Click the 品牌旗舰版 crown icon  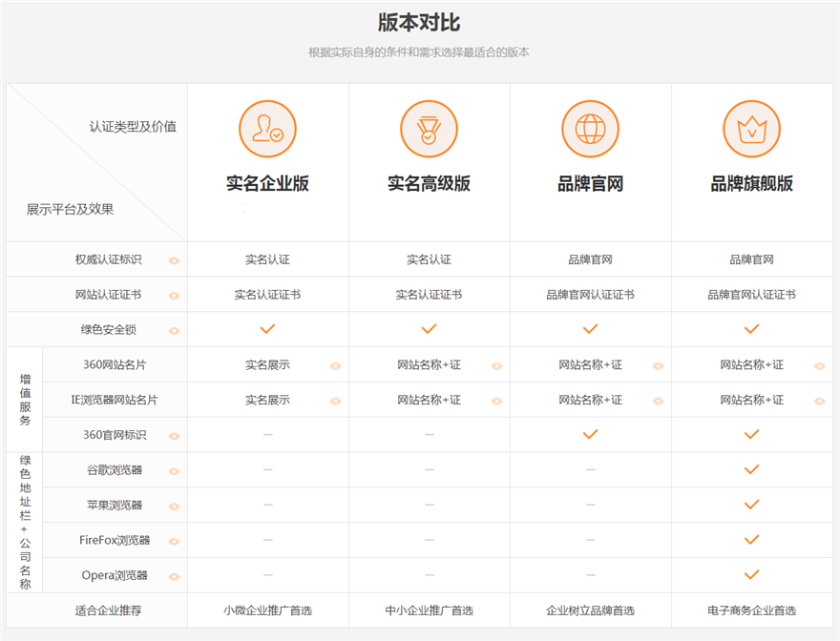coord(751,129)
